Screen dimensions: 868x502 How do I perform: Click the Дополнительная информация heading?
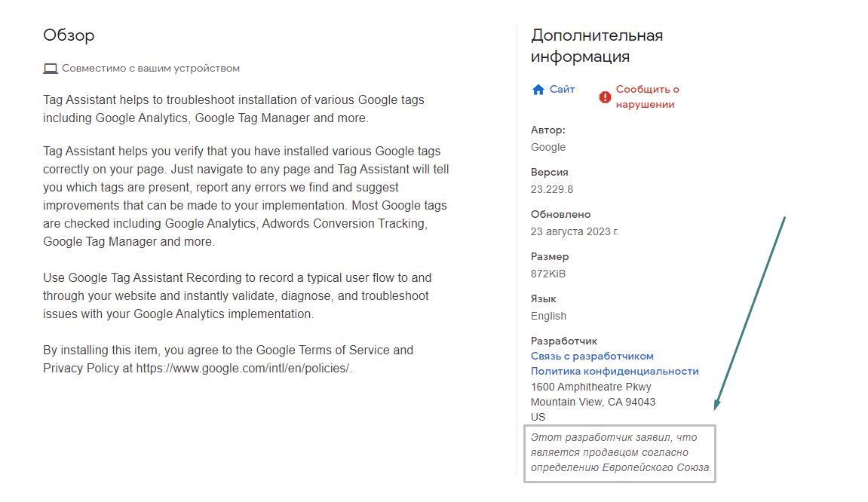pyautogui.click(x=597, y=46)
